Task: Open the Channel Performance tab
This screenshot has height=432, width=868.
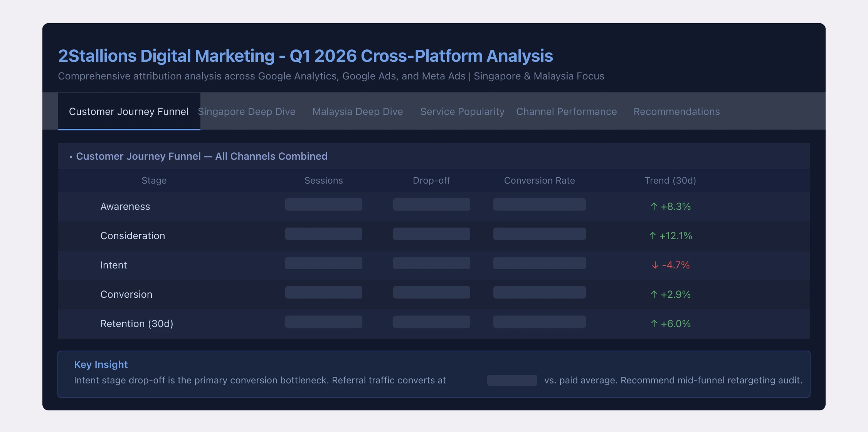Action: (566, 111)
